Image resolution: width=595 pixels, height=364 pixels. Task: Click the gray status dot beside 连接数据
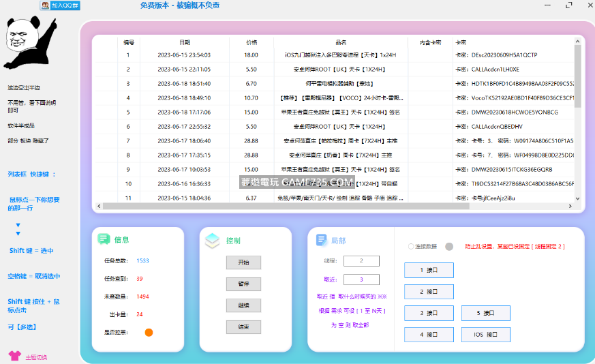click(x=448, y=247)
